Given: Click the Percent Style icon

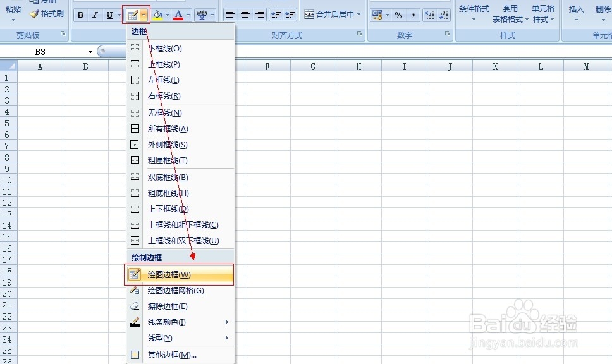Looking at the screenshot, I should click(398, 15).
